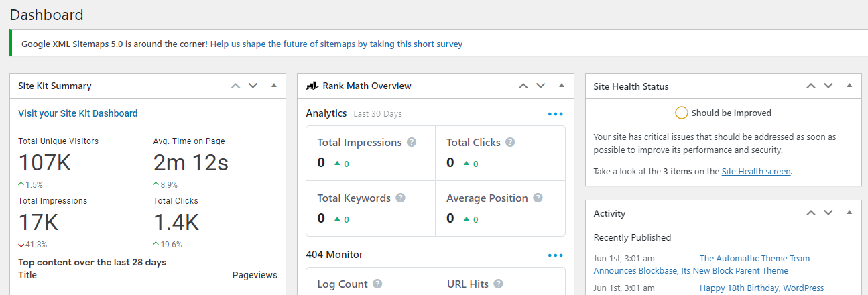868x295 pixels.
Task: Click the Total Keywords help icon
Action: [x=400, y=198]
